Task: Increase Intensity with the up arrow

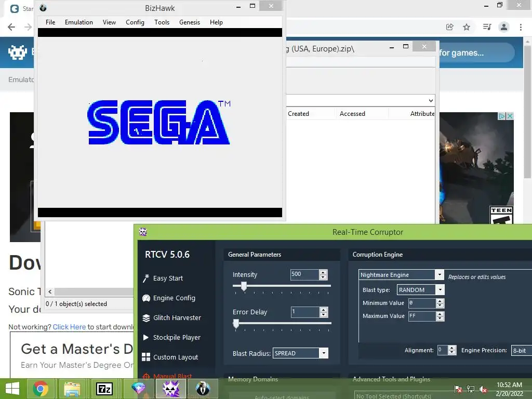Action: [323, 272]
